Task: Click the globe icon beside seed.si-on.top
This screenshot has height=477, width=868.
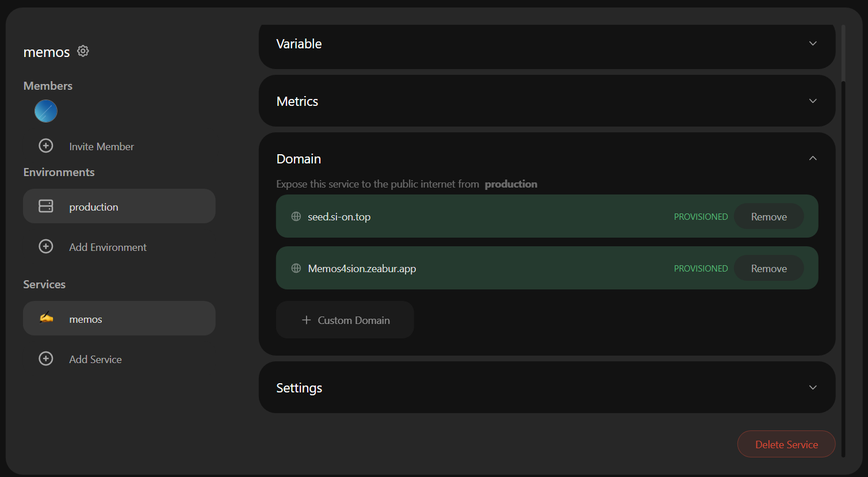Action: [296, 217]
